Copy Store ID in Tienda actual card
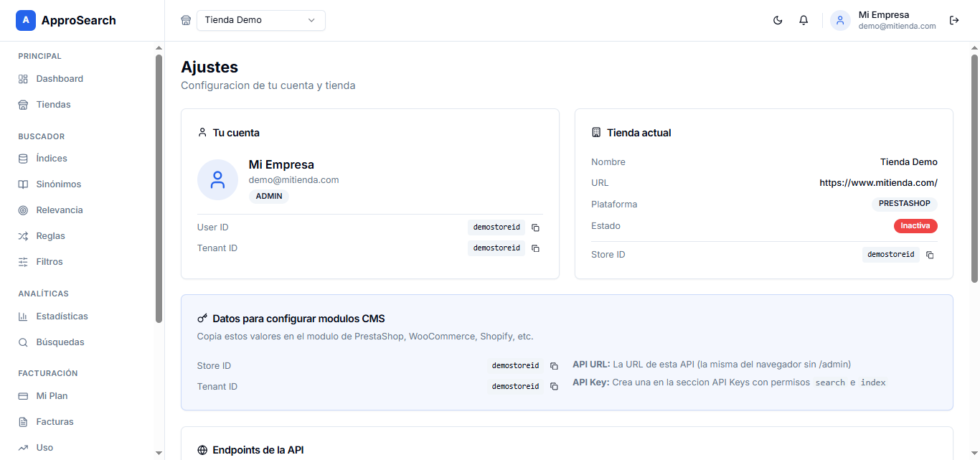Image resolution: width=980 pixels, height=460 pixels. (930, 255)
